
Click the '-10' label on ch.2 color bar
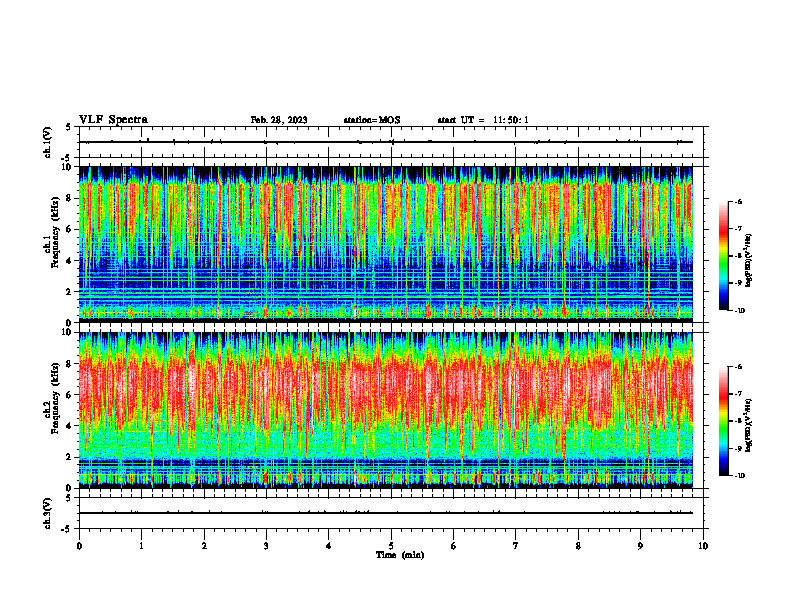point(739,476)
